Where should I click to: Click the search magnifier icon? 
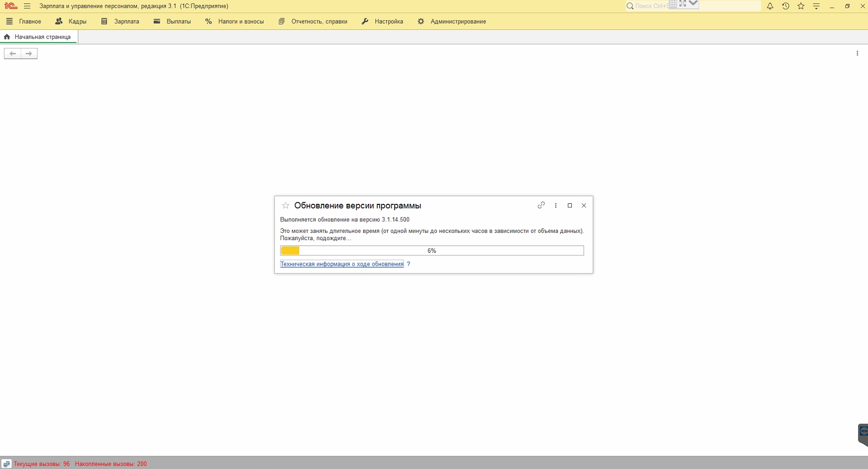point(630,6)
